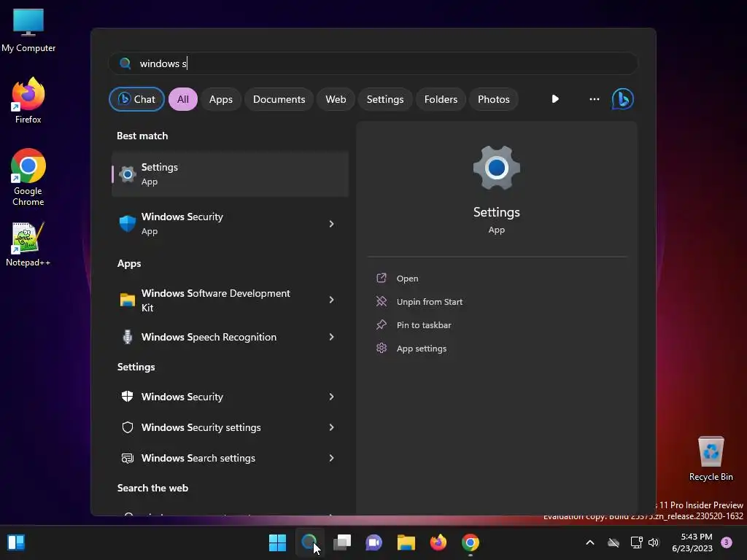Select the Apps filter tab
The width and height of the screenshot is (747, 560).
pyautogui.click(x=220, y=99)
